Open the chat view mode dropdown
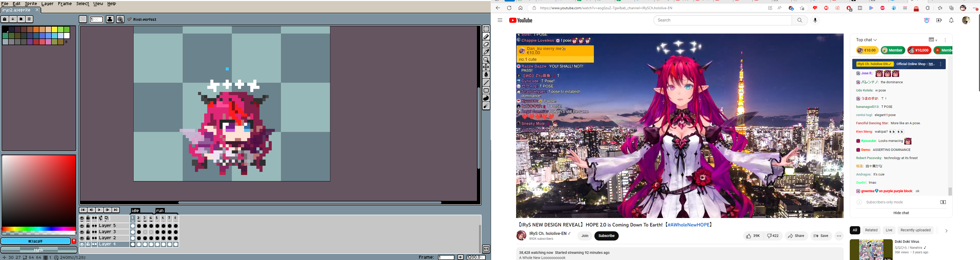Image resolution: width=980 pixels, height=260 pixels. tap(932, 40)
